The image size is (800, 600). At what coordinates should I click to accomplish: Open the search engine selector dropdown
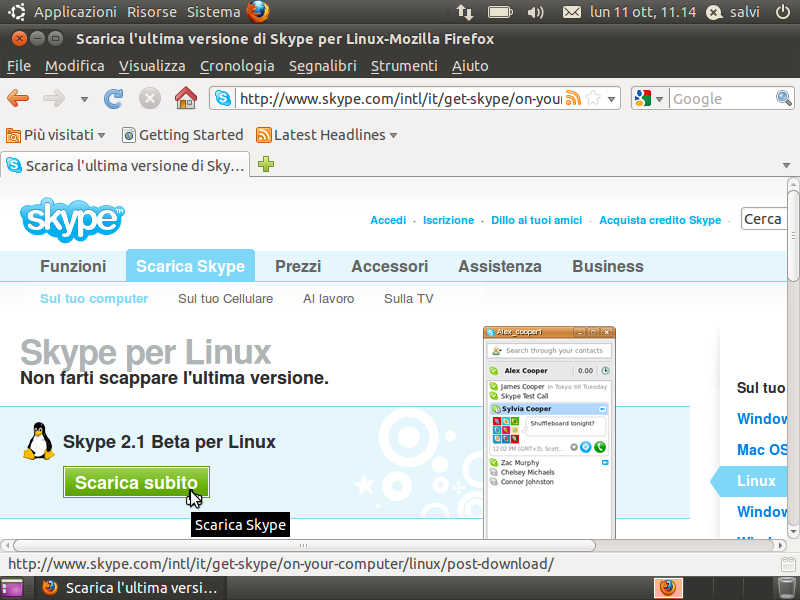(x=659, y=99)
